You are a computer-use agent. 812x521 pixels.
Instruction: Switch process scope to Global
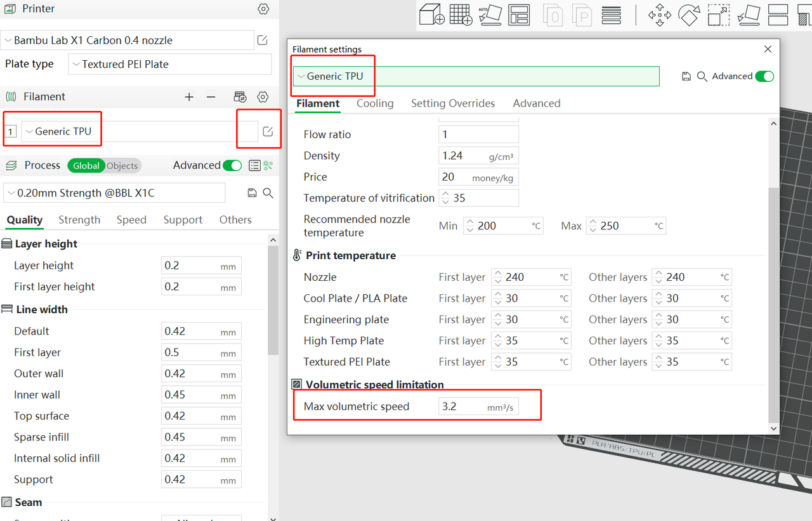(86, 165)
